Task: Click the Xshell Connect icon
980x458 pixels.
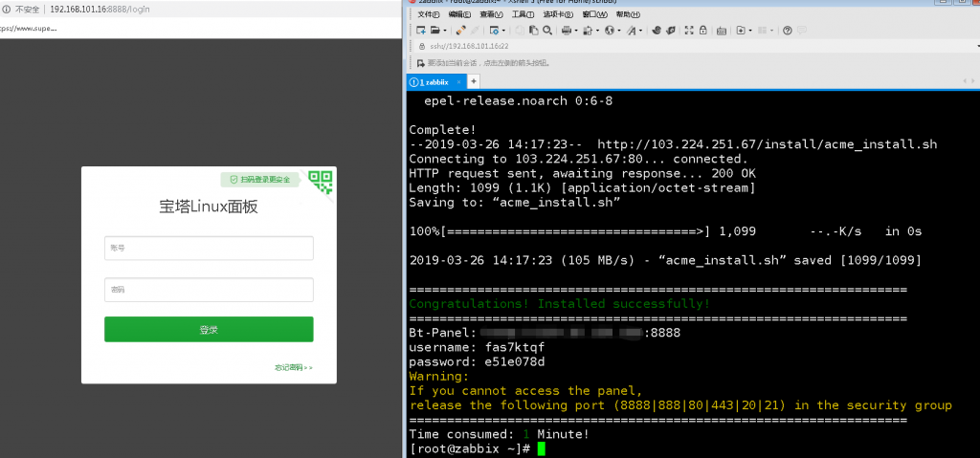Action: click(x=461, y=30)
